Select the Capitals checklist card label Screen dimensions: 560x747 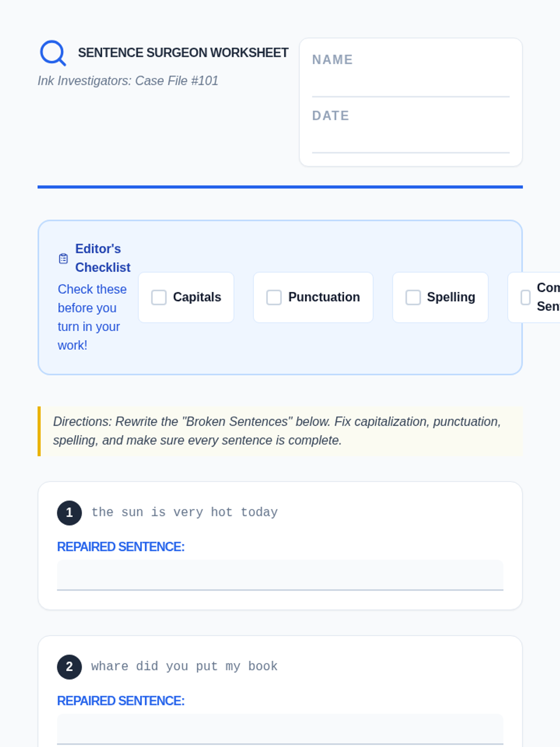click(x=197, y=297)
